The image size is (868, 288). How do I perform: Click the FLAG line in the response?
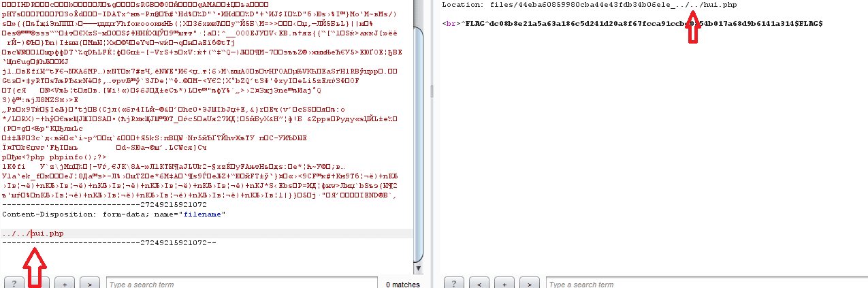(x=632, y=24)
